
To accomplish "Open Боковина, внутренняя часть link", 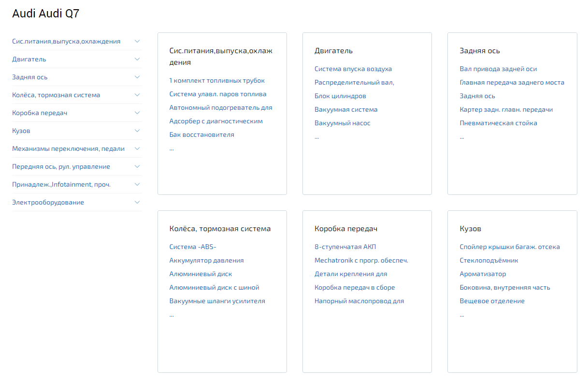I will 505,288.
